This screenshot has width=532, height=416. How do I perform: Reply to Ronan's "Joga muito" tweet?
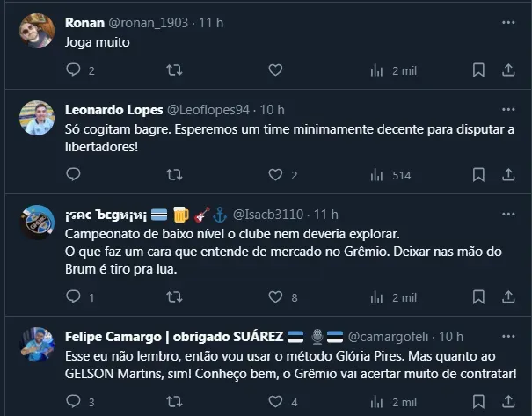pos(73,70)
